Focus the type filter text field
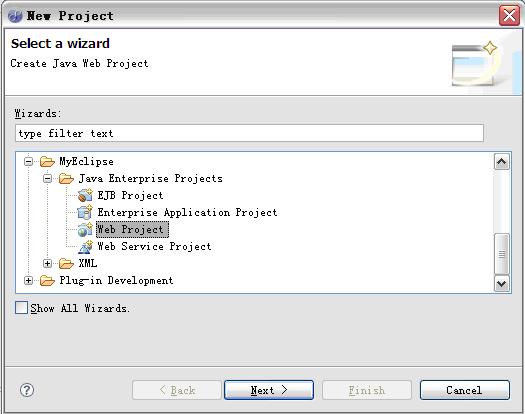Image resolution: width=525 pixels, height=414 pixels. click(249, 133)
